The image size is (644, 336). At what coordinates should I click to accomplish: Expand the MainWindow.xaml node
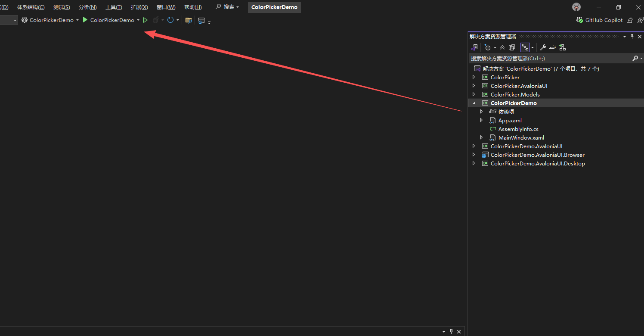(x=481, y=137)
